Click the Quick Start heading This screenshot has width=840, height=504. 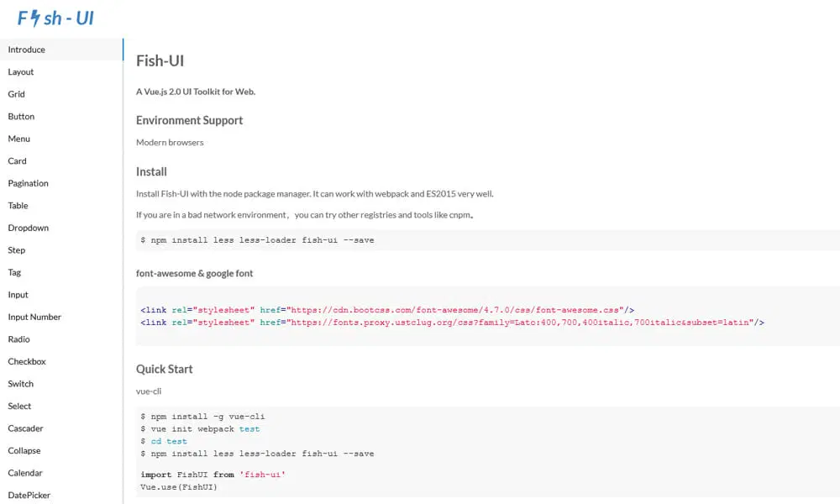(x=164, y=369)
